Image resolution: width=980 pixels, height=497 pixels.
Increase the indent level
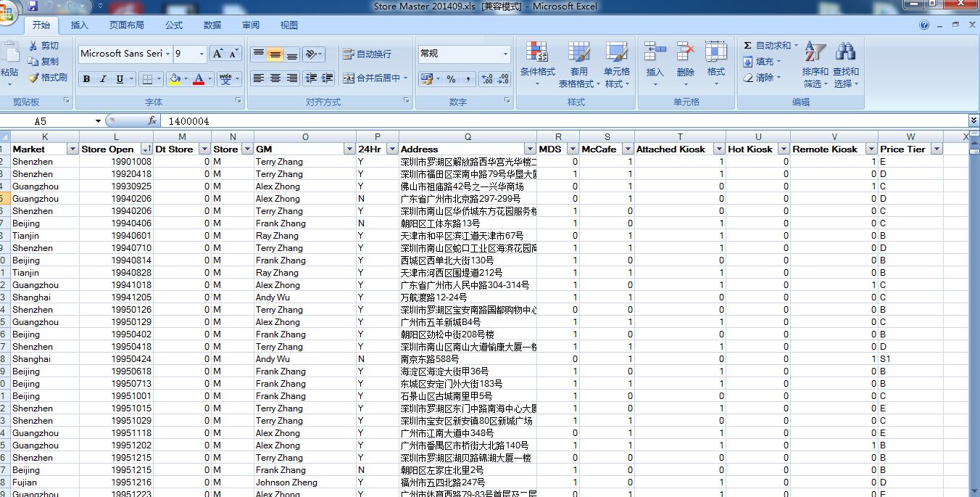tap(327, 78)
